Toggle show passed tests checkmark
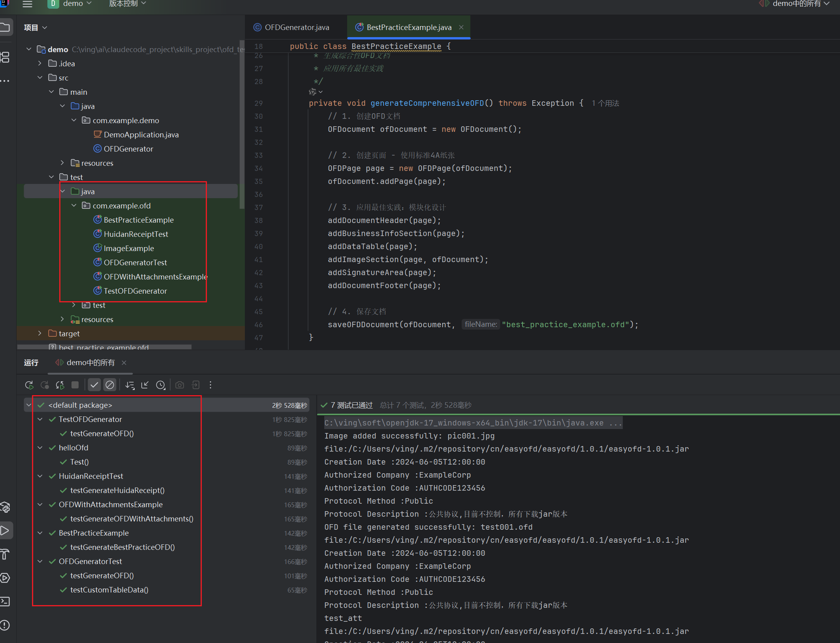 [x=94, y=385]
